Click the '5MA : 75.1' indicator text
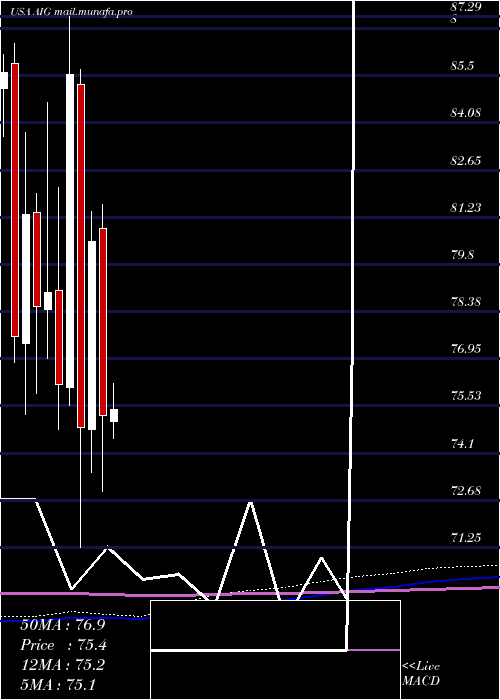The height and width of the screenshot is (700, 500). [58, 684]
